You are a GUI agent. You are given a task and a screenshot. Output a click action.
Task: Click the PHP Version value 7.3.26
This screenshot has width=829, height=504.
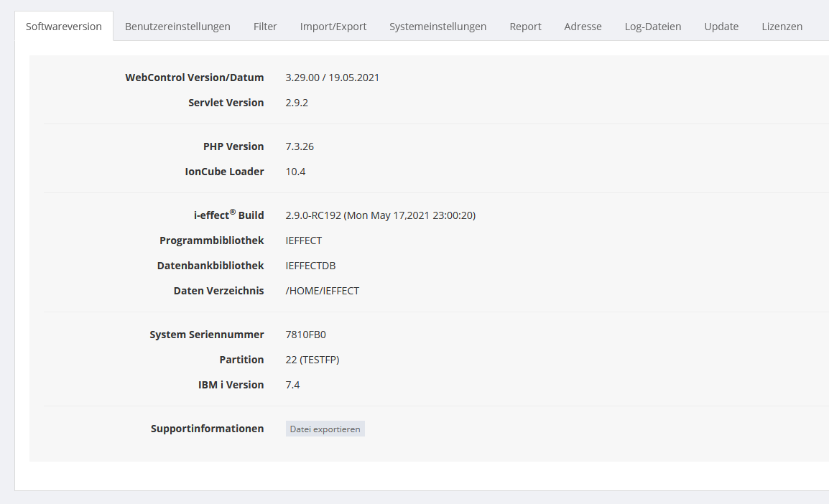coord(300,147)
